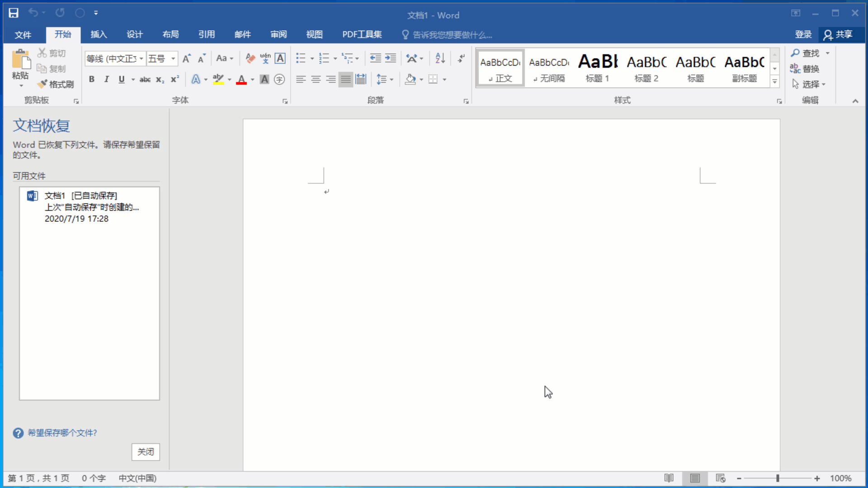Viewport: 868px width, 488px height.
Task: Toggle superscript formatting
Action: 175,80
